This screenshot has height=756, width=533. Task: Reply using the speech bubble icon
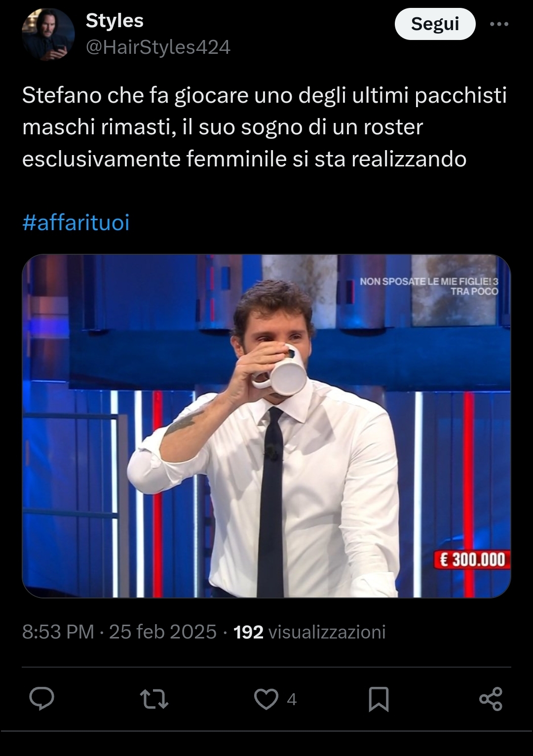click(x=42, y=699)
